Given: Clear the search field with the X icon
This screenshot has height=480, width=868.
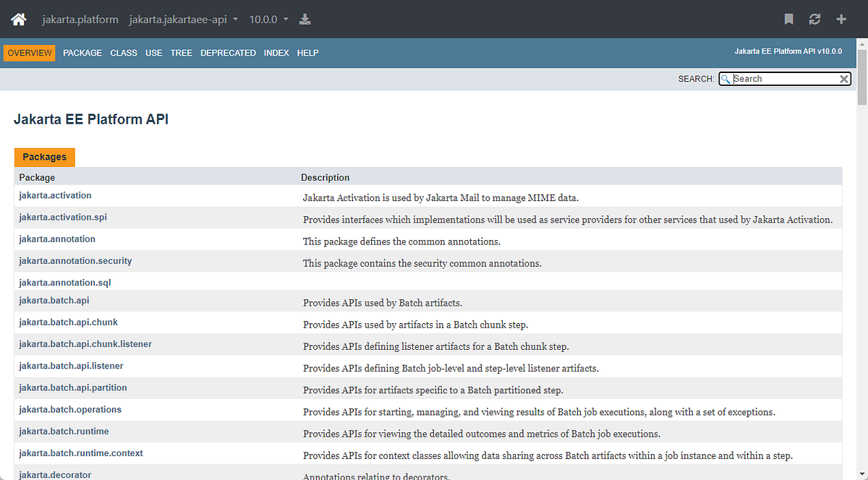Looking at the screenshot, I should tap(844, 78).
